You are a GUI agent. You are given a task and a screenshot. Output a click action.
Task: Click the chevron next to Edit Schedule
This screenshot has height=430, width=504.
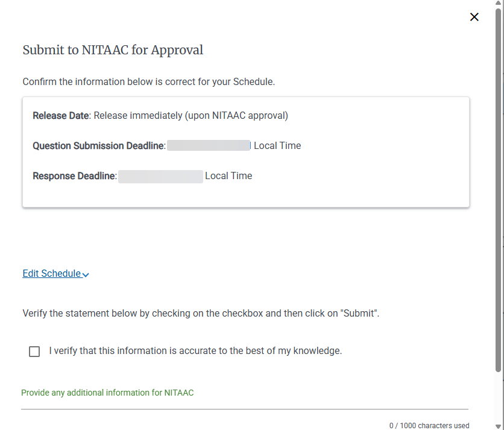pos(85,274)
